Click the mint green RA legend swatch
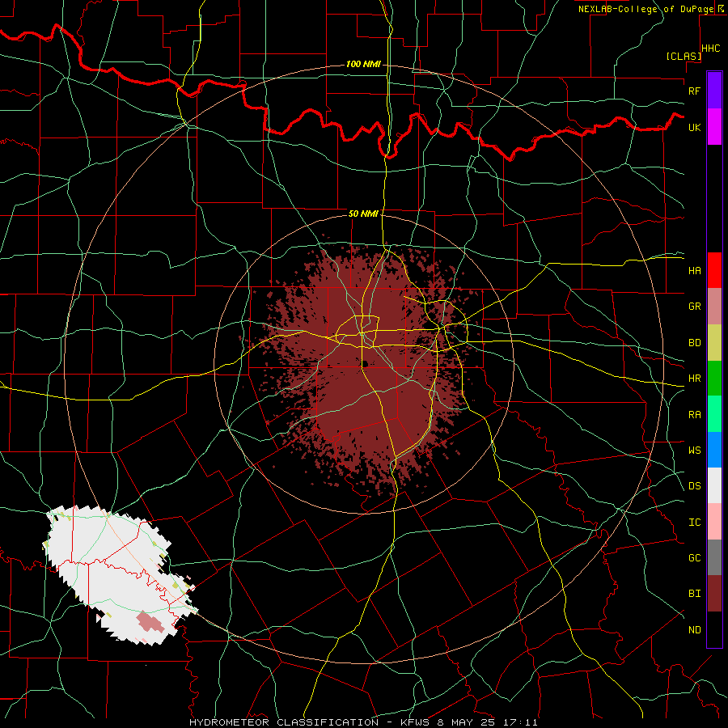This screenshot has height=728, width=728. (714, 414)
